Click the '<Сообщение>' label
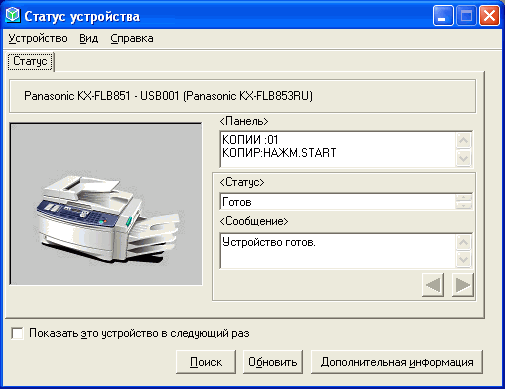Viewport: 512px width, 389px height. click(254, 221)
